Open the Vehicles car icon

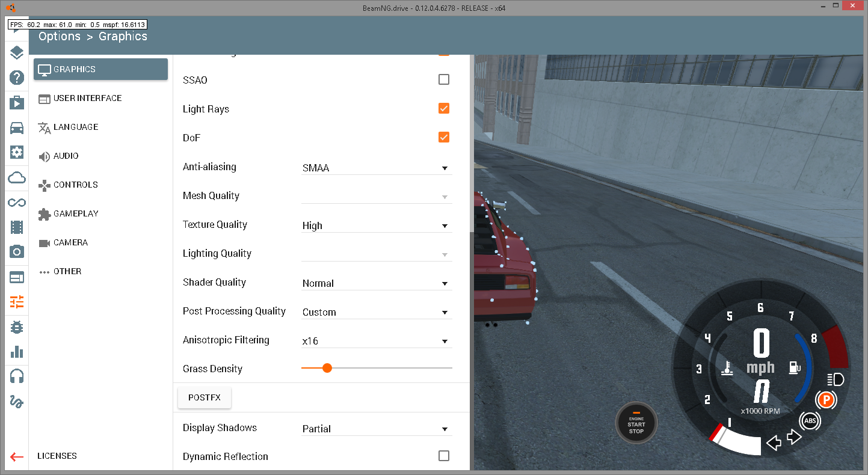[x=16, y=127]
